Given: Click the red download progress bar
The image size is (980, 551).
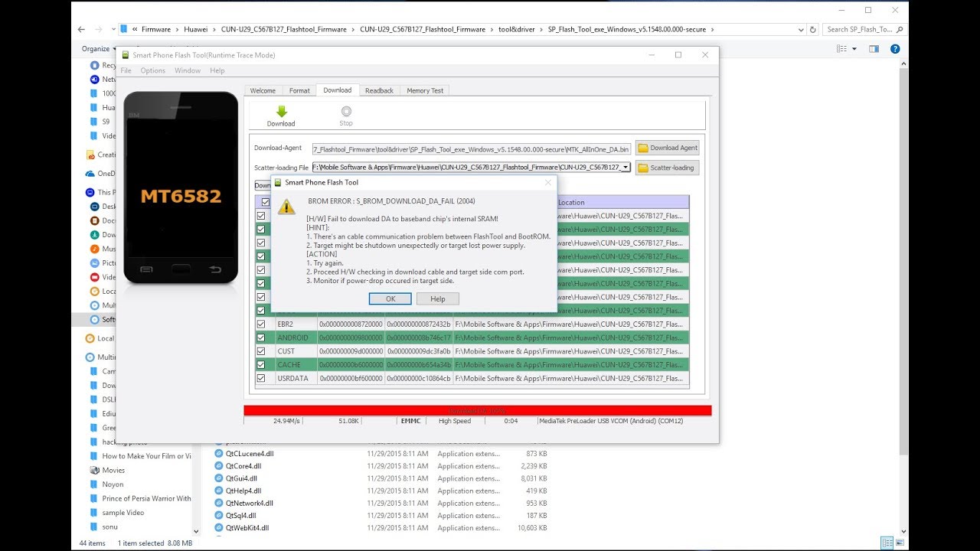Looking at the screenshot, I should click(x=478, y=411).
